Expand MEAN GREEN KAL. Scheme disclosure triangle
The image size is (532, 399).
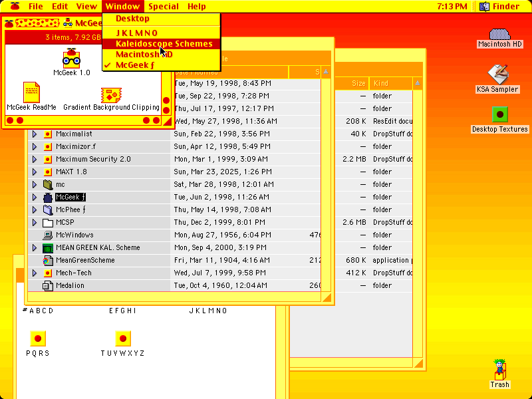coord(35,248)
